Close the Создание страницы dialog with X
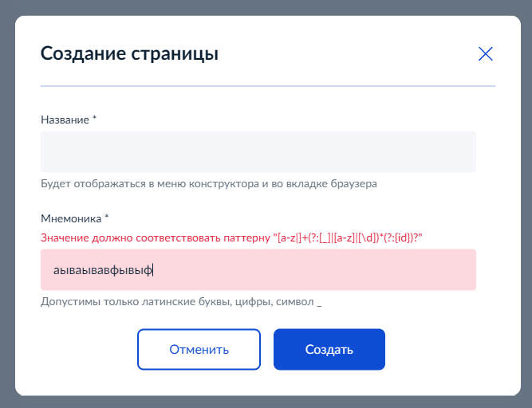Viewport: 532px width, 408px height. [x=486, y=54]
